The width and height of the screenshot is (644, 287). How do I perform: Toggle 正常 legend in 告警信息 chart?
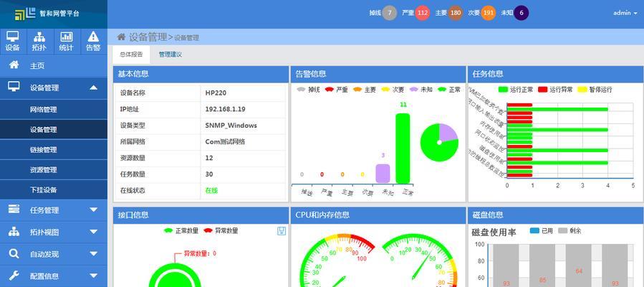[449, 90]
